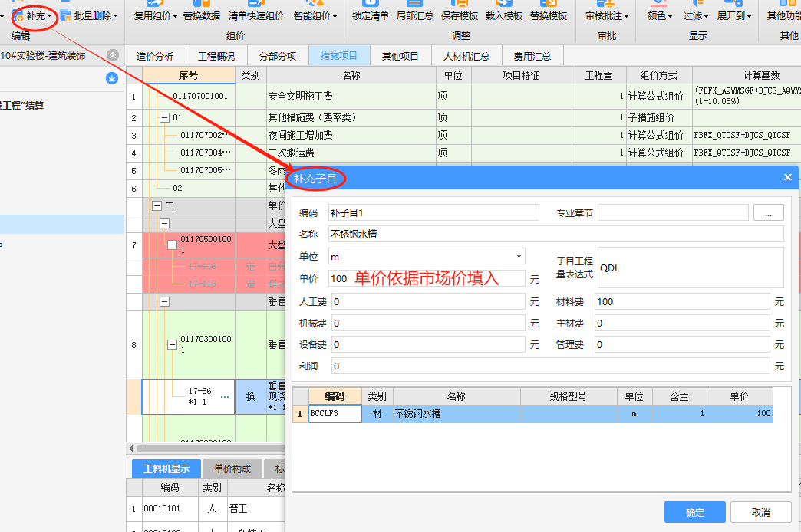Switch to 工程概况 tab
Screen dimensions: 801x532
pyautogui.click(x=216, y=56)
